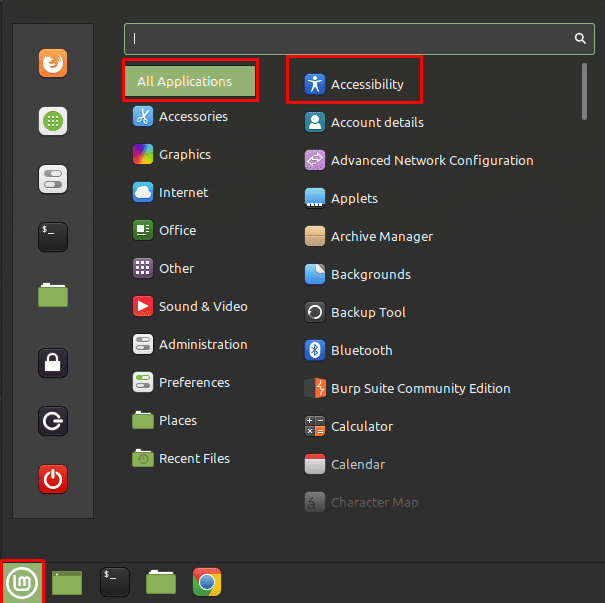Open Backgrounds settings

pyautogui.click(x=358, y=274)
